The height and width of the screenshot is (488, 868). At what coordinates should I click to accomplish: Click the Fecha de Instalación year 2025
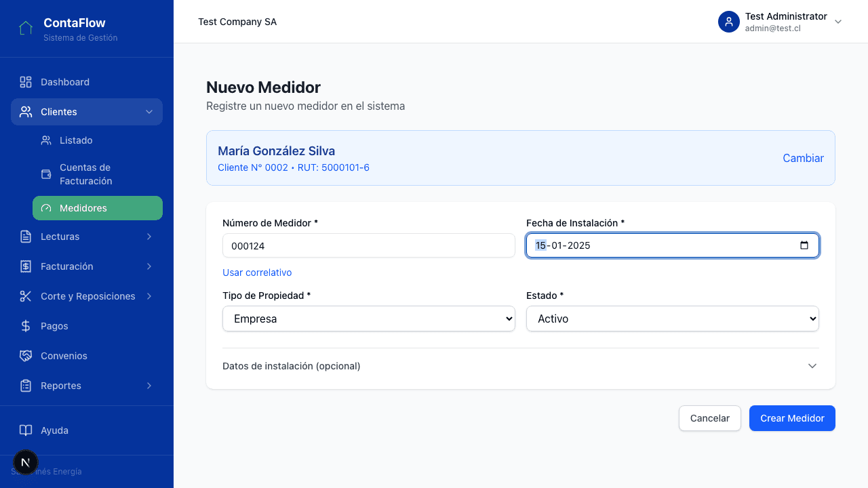pyautogui.click(x=579, y=245)
